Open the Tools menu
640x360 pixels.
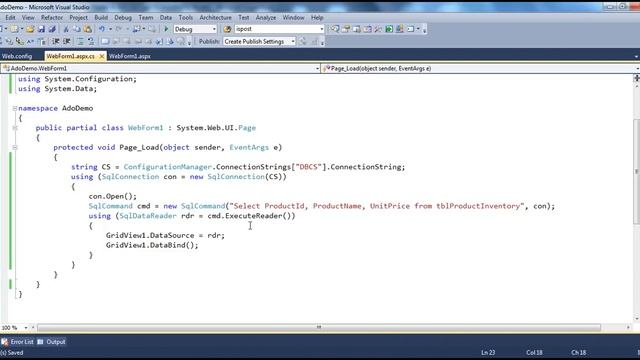[x=185, y=18]
